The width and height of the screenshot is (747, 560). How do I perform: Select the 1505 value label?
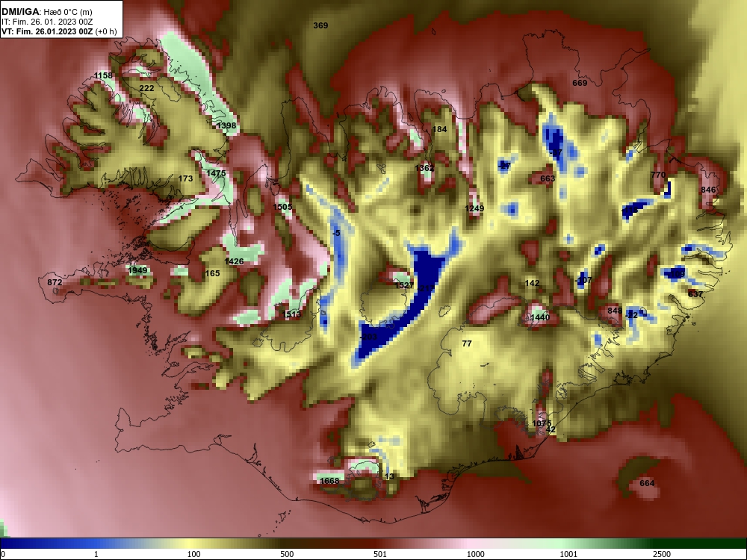(282, 207)
